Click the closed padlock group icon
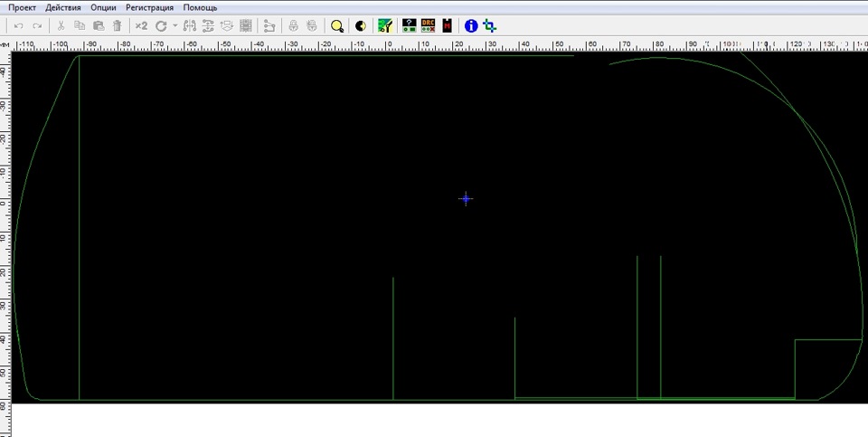Image resolution: width=868 pixels, height=437 pixels. [293, 26]
